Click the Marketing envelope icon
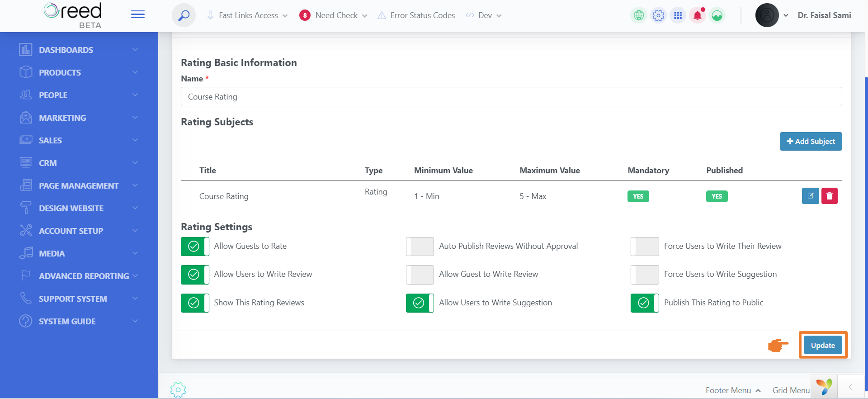868x399 pixels. (26, 117)
